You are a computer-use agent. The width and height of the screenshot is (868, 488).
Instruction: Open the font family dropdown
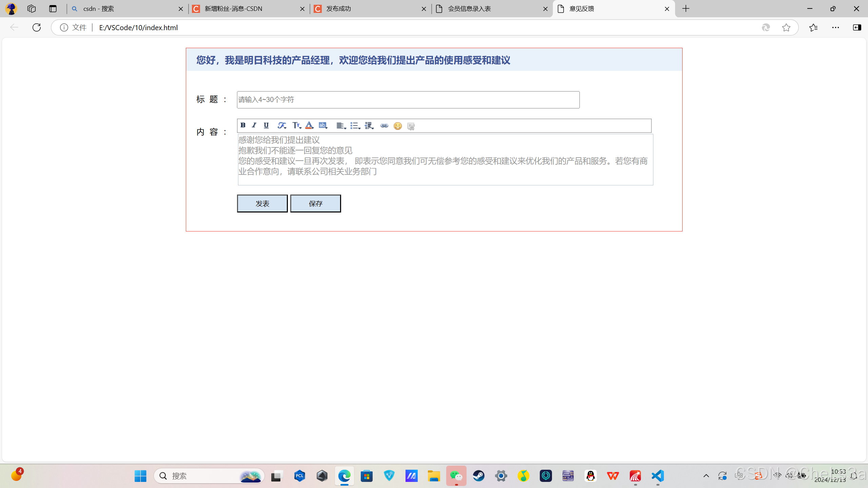tap(282, 126)
